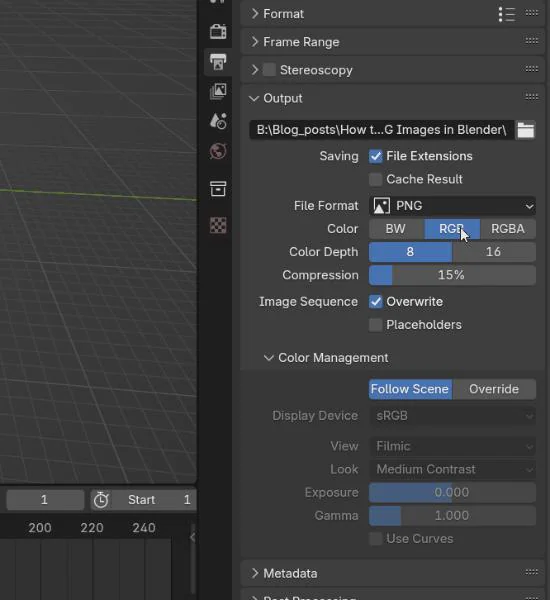Click the Exposure 0.000 slider

(x=452, y=492)
